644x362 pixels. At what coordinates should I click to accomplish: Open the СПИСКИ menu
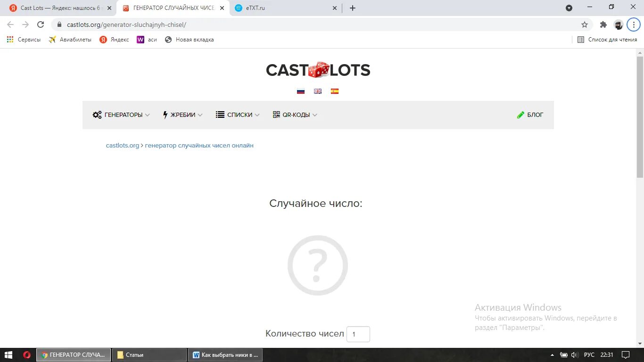coord(238,115)
